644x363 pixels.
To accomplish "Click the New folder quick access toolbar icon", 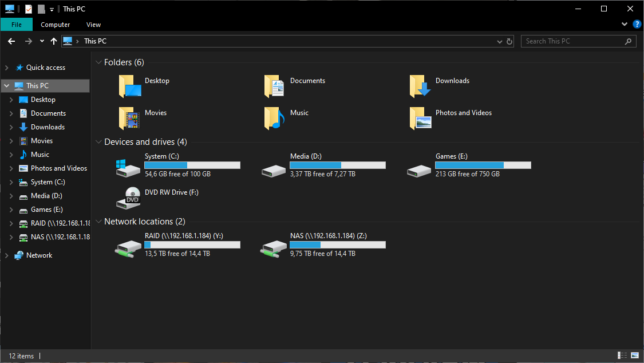I will [x=41, y=9].
